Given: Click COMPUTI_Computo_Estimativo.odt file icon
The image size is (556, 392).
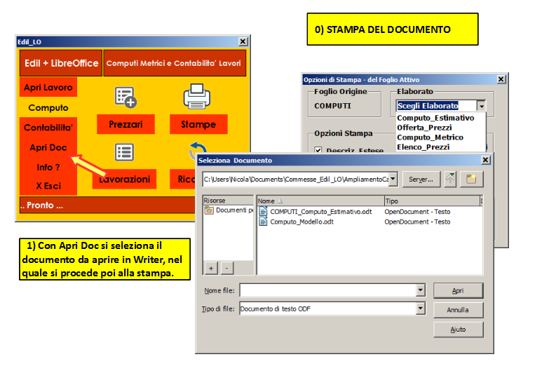Looking at the screenshot, I should coord(263,212).
